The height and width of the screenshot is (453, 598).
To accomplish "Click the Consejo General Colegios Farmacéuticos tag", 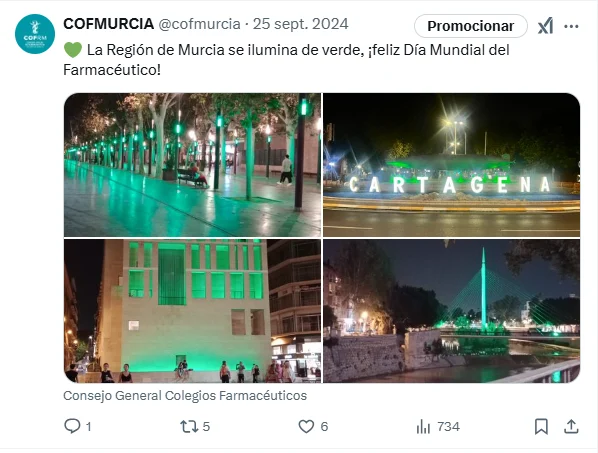I will pos(185,395).
